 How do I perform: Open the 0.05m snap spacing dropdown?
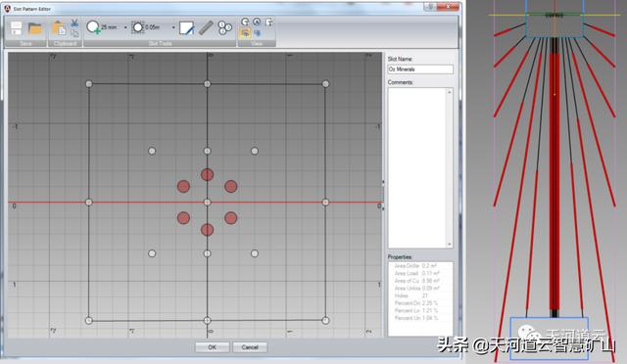click(173, 27)
